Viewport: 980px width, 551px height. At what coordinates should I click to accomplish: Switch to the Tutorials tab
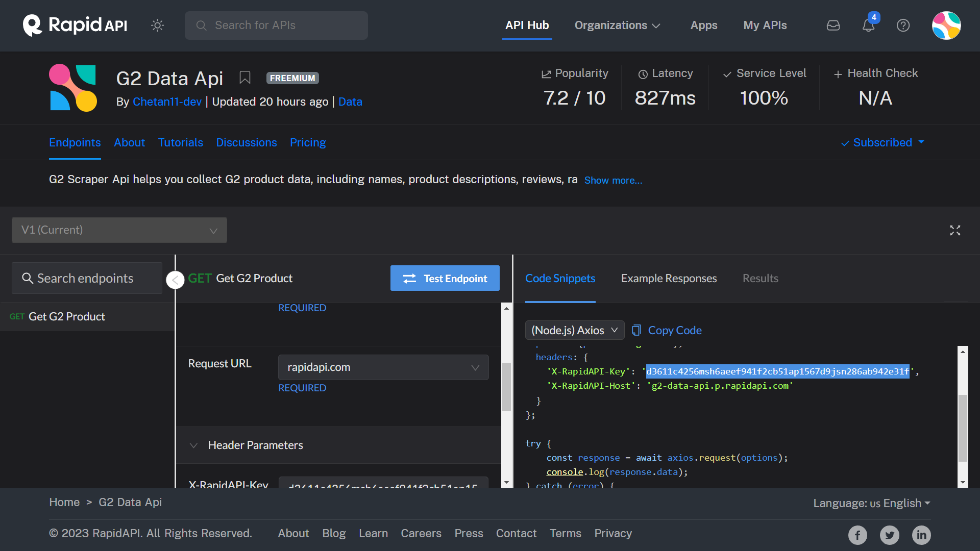[181, 142]
